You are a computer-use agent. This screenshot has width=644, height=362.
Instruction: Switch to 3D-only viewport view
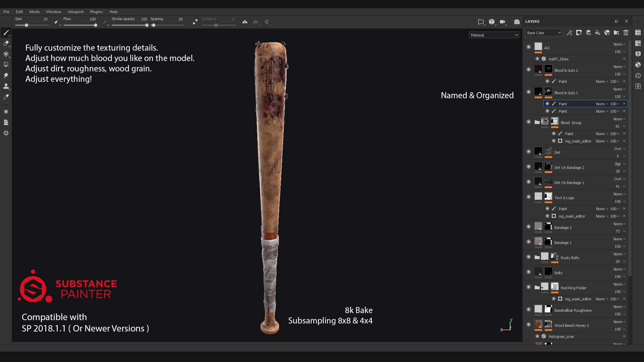(492, 22)
